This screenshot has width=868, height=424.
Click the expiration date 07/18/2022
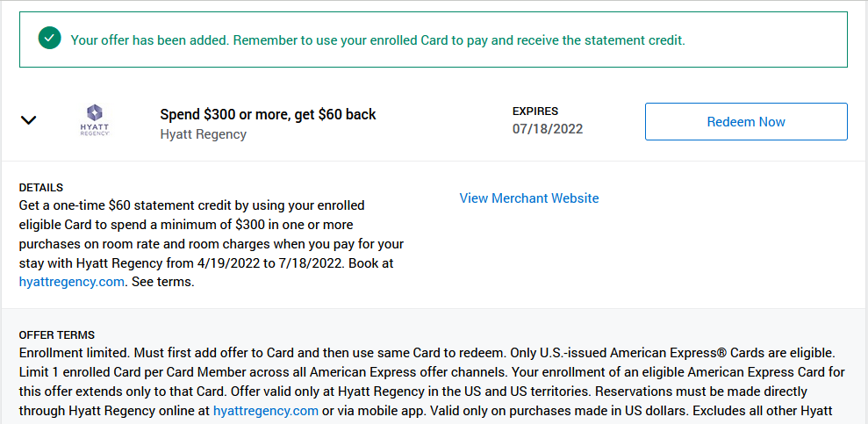548,129
